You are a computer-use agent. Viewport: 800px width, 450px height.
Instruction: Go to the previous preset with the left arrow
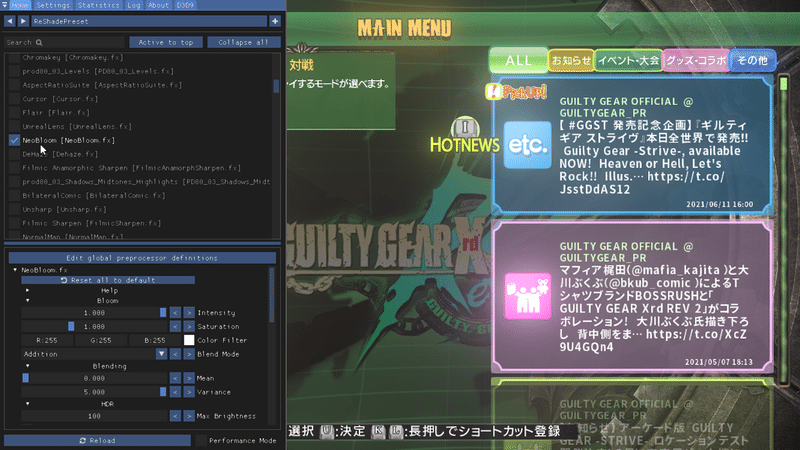coord(10,21)
